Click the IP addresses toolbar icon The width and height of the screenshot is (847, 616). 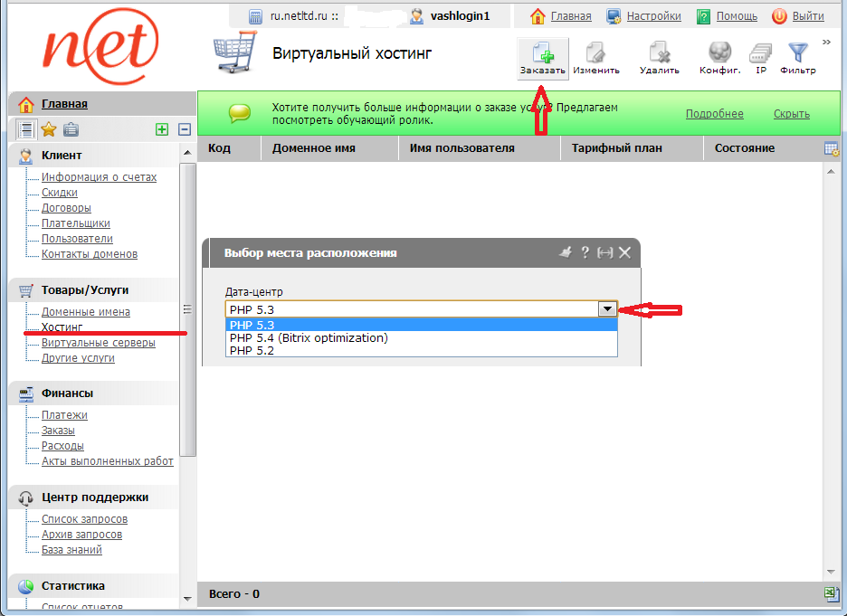[761, 57]
